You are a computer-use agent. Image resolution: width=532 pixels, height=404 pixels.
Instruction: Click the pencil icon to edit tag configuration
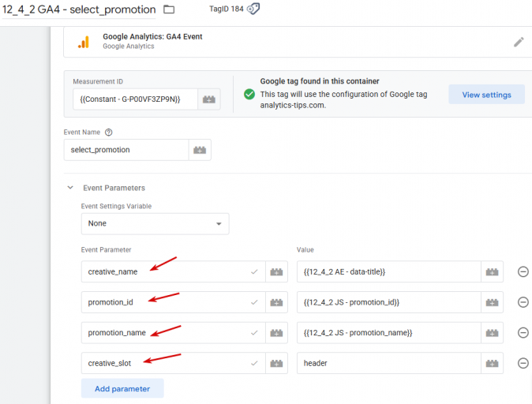click(519, 42)
